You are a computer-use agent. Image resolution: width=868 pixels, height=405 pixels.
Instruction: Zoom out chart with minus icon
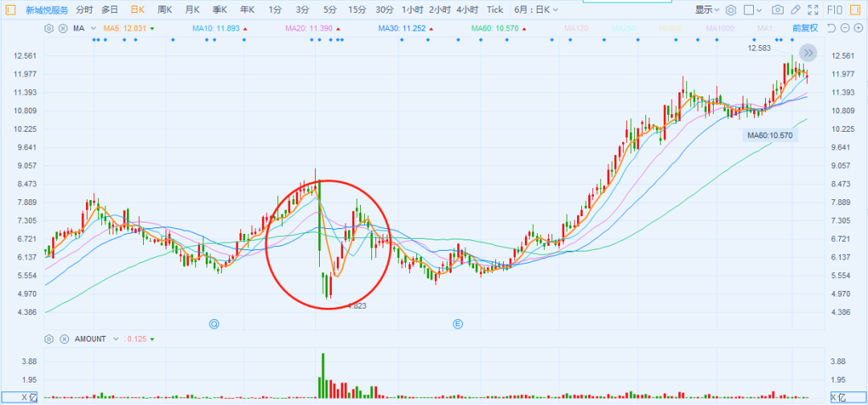[x=844, y=28]
